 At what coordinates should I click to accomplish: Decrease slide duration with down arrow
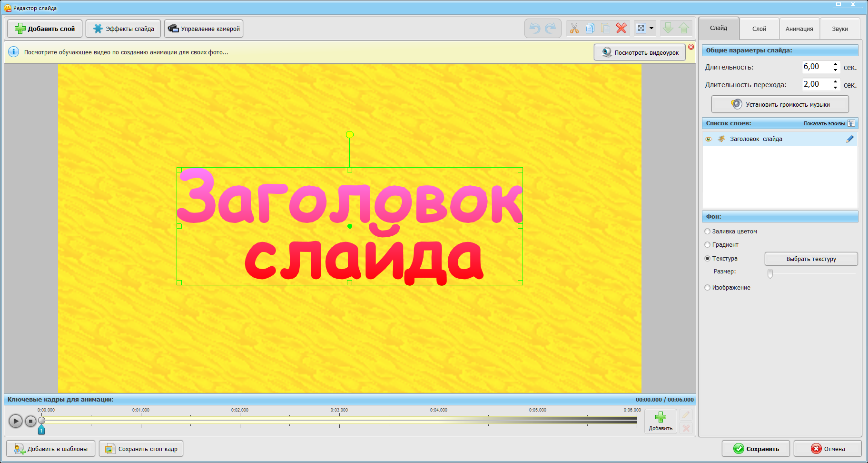(835, 70)
